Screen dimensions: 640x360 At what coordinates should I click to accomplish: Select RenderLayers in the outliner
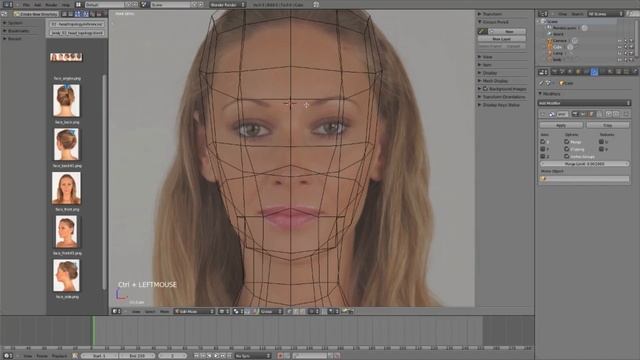click(564, 28)
